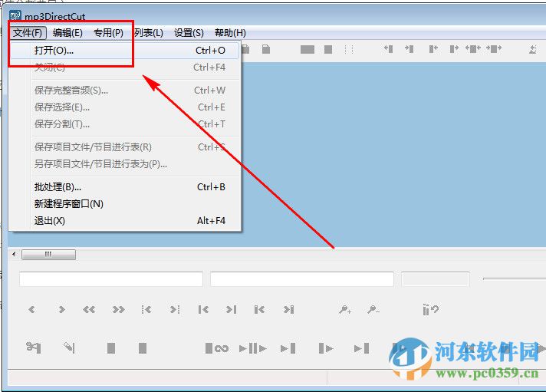This screenshot has height=392, width=546.
Task: Click the grayed 保存选择(E)... entry
Action: [x=125, y=107]
